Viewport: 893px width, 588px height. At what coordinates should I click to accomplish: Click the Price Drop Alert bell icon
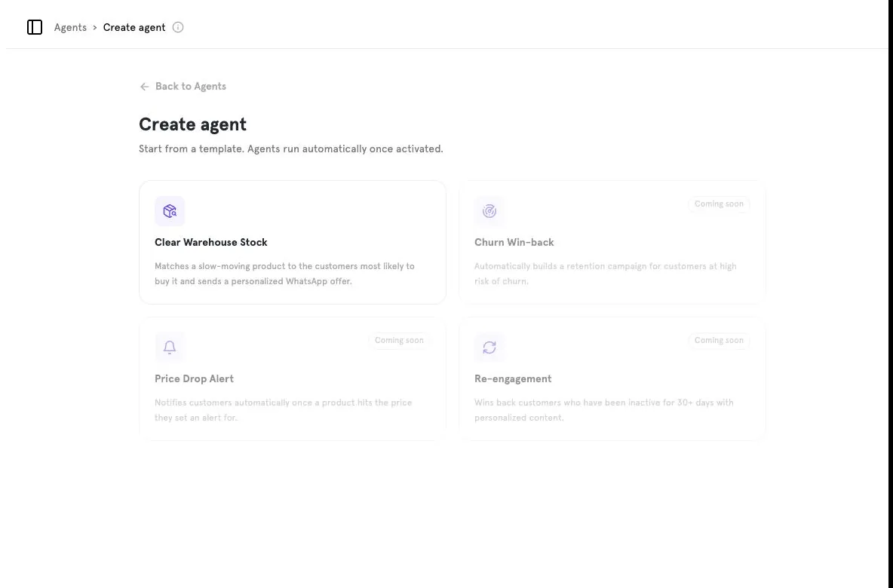(x=170, y=348)
